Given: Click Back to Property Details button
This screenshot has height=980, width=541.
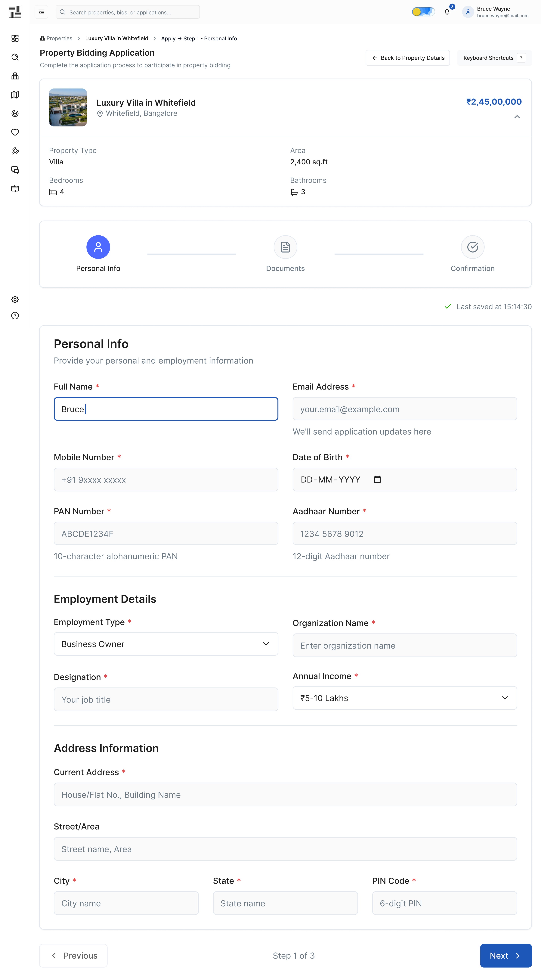Looking at the screenshot, I should point(408,58).
